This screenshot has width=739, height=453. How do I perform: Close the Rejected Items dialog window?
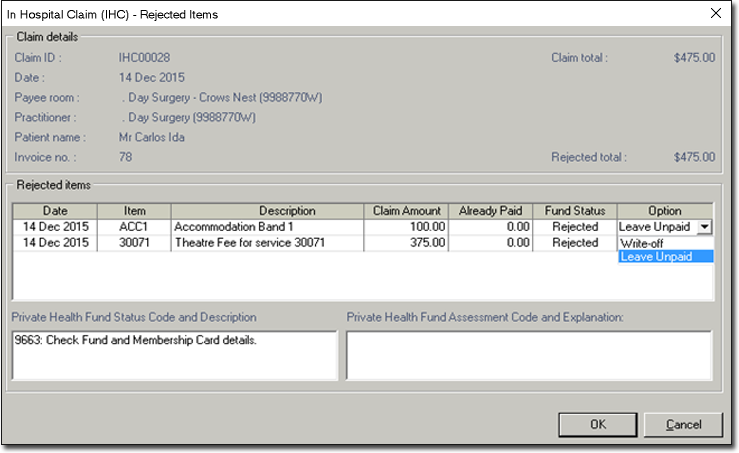[714, 14]
